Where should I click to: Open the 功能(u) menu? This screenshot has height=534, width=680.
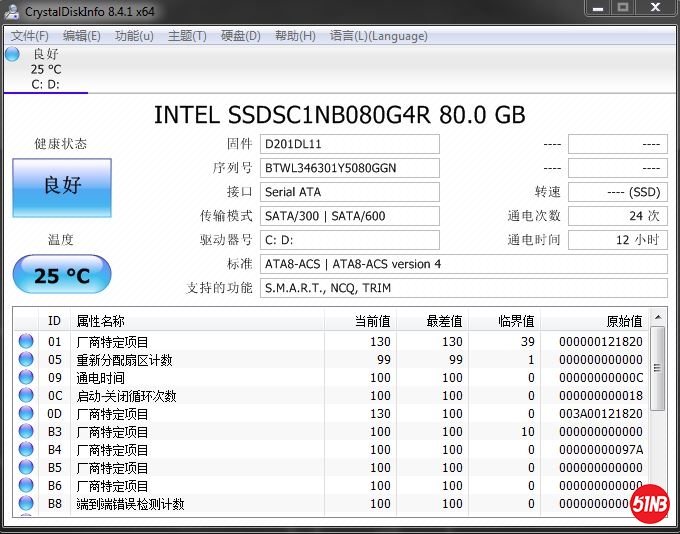(134, 36)
